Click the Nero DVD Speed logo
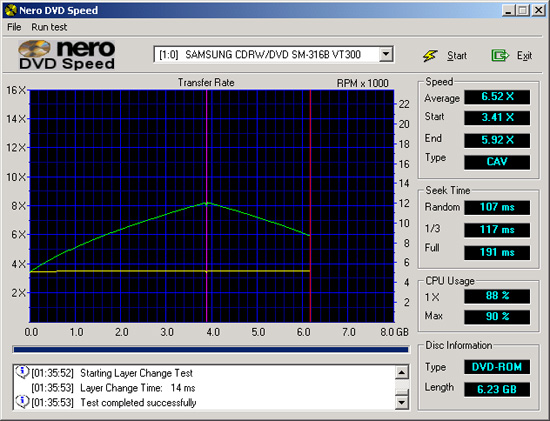This screenshot has height=421, width=550. 67,55
